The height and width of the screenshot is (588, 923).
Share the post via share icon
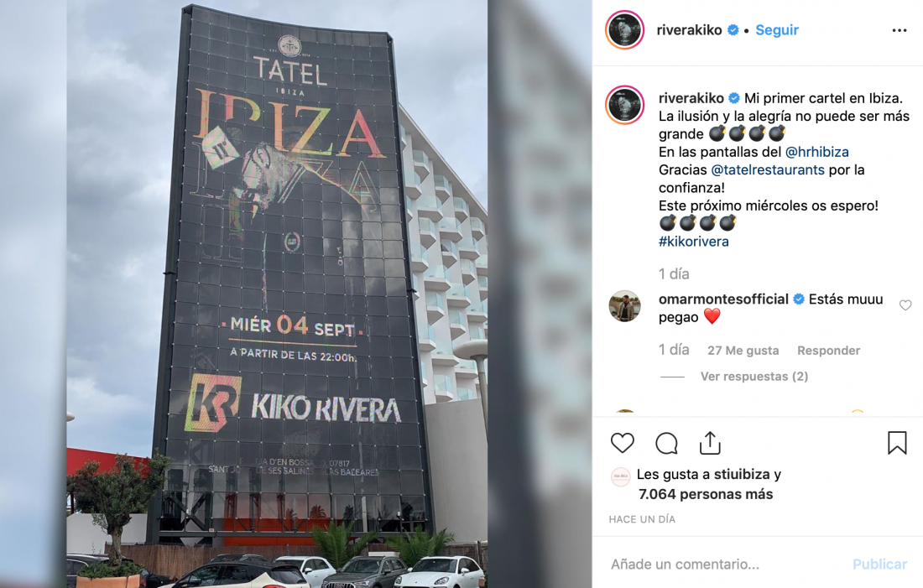tap(710, 443)
